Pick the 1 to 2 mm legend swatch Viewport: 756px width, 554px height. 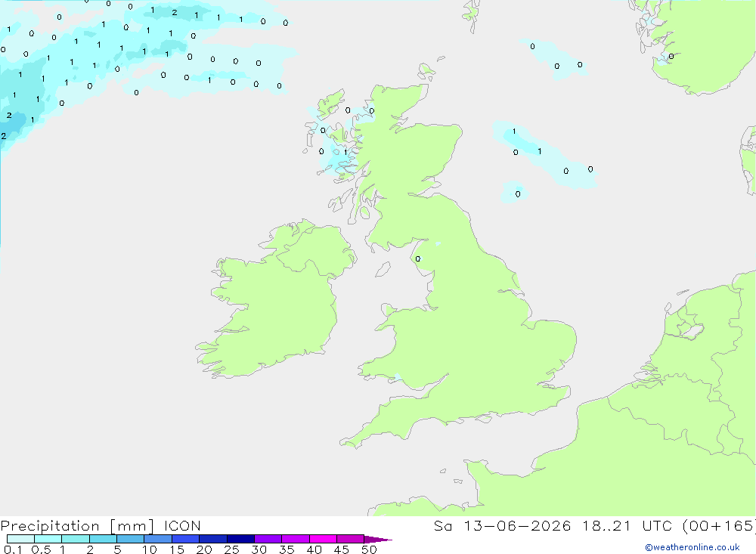pos(76,539)
